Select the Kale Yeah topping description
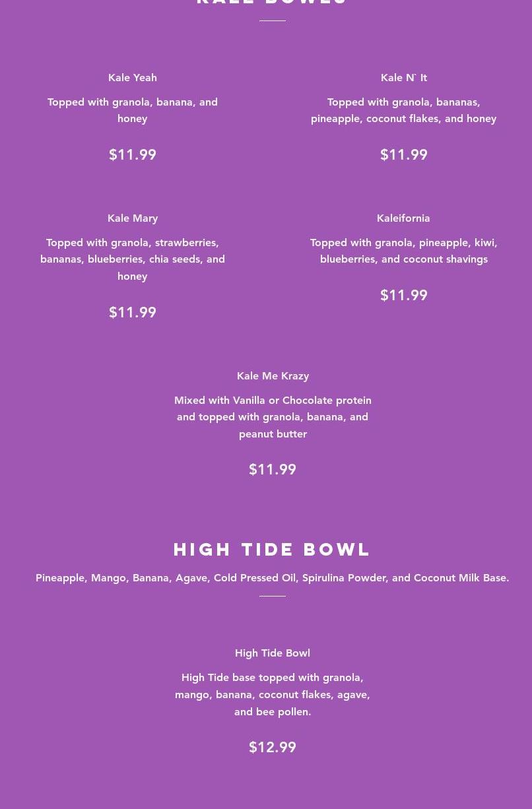 (132, 110)
